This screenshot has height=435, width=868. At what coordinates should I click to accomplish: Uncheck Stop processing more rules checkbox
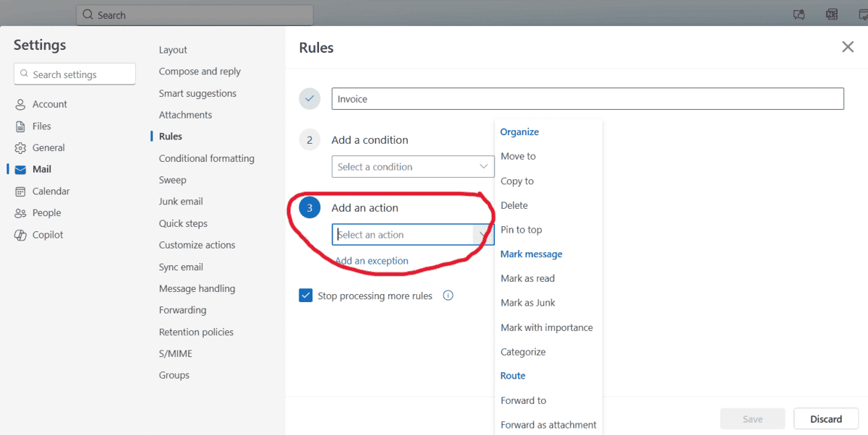coord(305,296)
